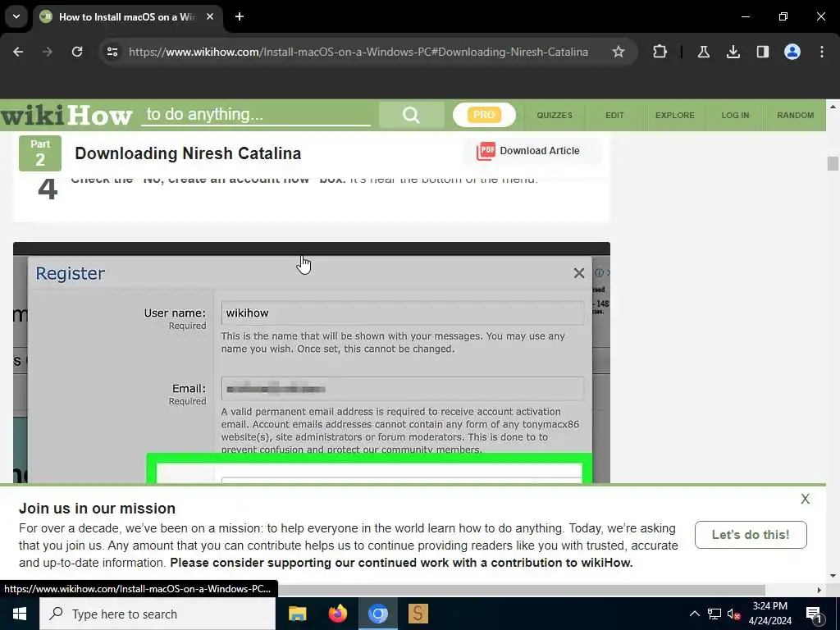The height and width of the screenshot is (630, 840).
Task: Close the Register dialog with X
Action: pos(578,273)
